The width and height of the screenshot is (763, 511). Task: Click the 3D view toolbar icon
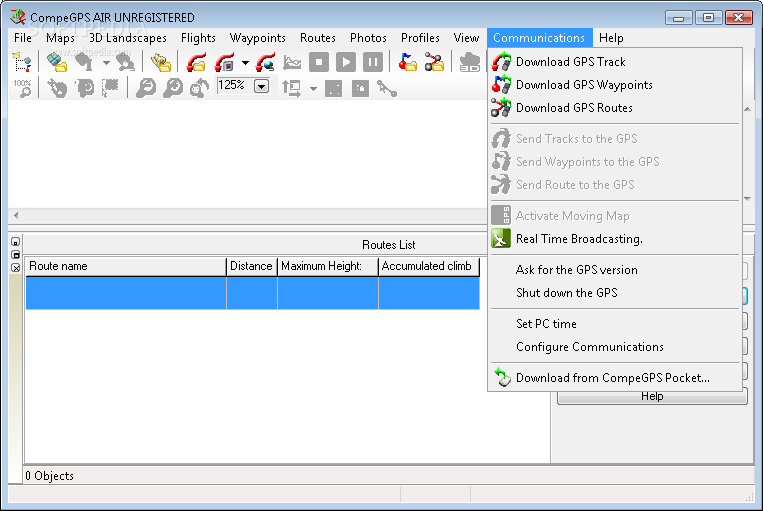[x=470, y=62]
